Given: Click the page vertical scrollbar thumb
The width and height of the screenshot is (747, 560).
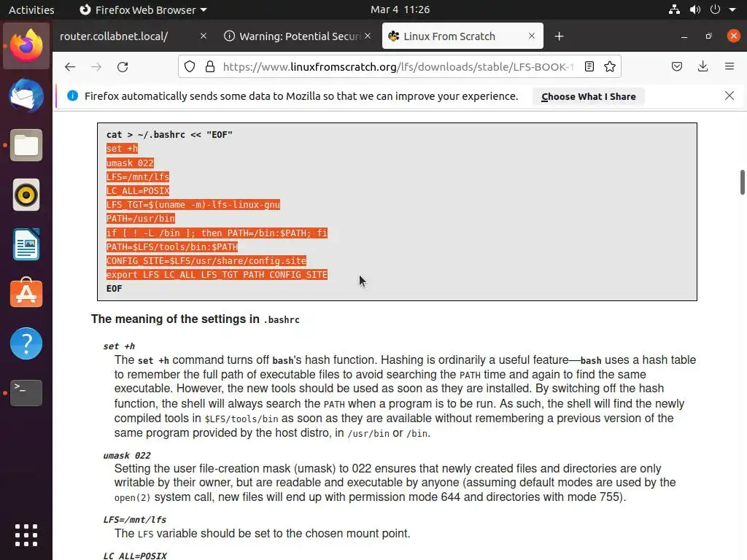Looking at the screenshot, I should click(x=742, y=182).
